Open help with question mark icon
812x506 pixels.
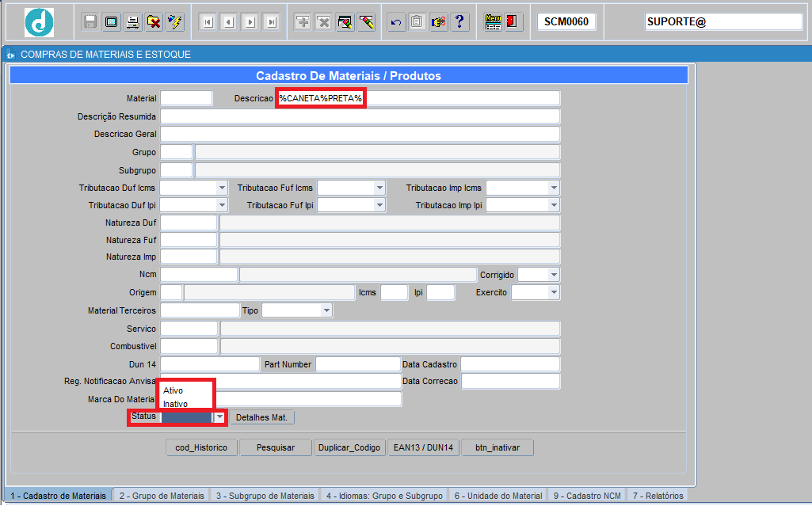[459, 21]
